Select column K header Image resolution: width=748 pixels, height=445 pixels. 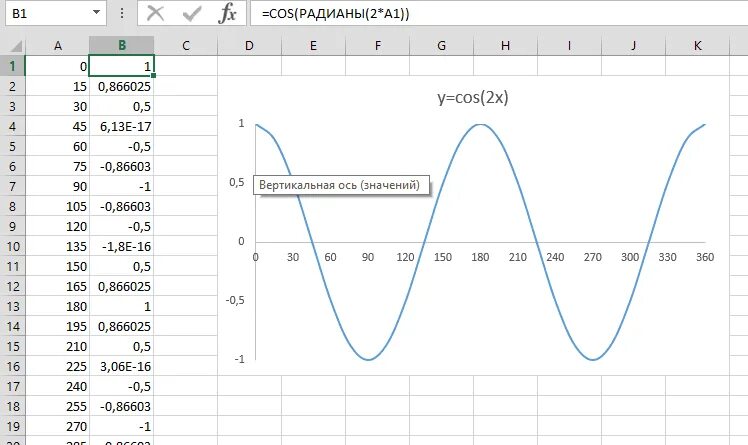click(697, 46)
